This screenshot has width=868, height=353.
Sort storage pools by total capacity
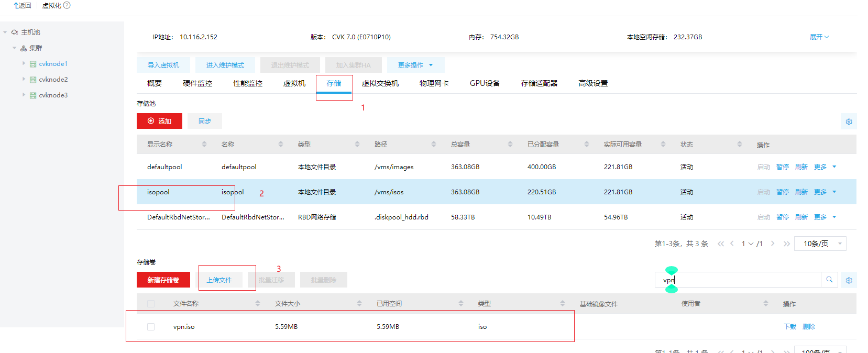tap(510, 144)
